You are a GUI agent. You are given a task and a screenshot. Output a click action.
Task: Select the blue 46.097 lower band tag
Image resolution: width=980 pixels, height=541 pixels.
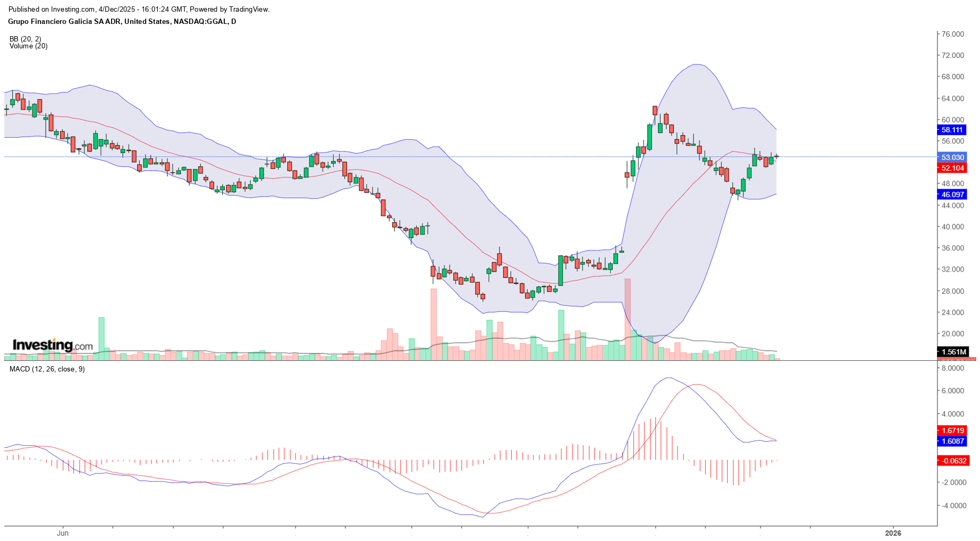(951, 195)
